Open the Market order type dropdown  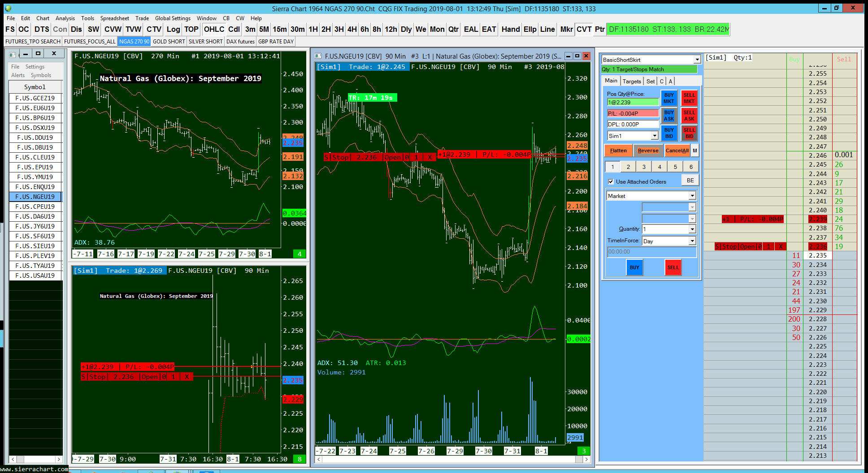[x=692, y=196]
